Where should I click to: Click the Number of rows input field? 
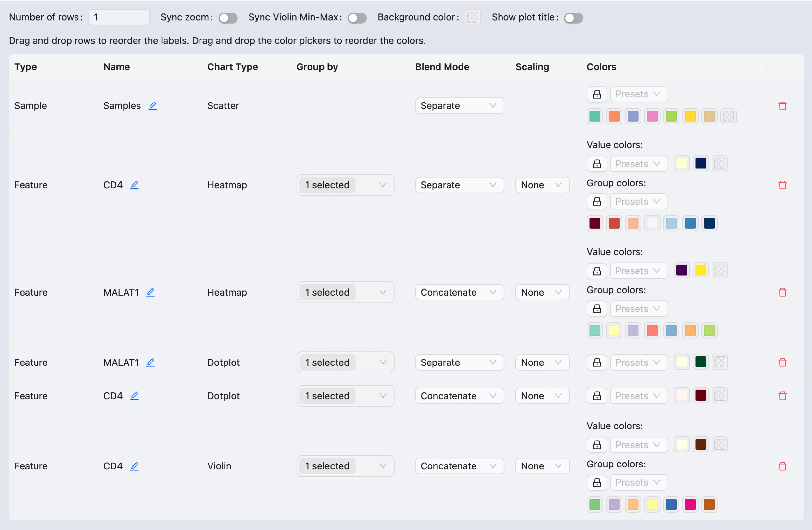pos(119,17)
